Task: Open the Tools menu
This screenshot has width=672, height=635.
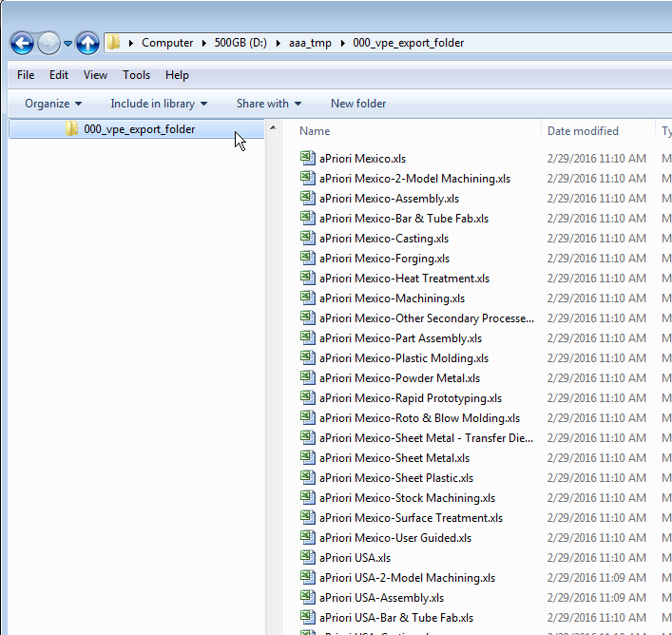Action: click(136, 75)
